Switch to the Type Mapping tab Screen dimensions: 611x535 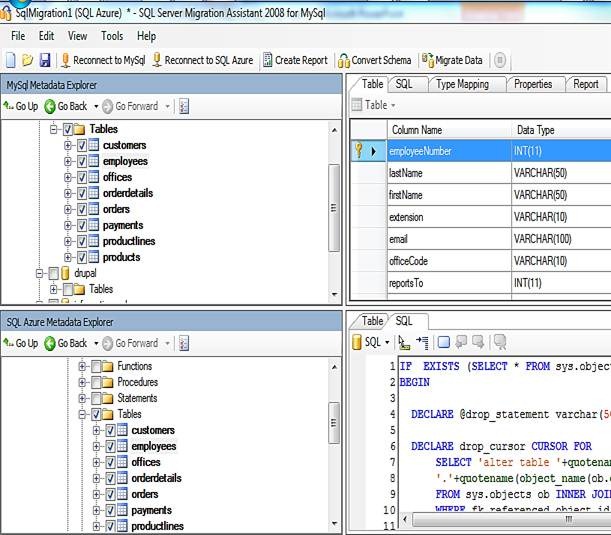tap(463, 84)
